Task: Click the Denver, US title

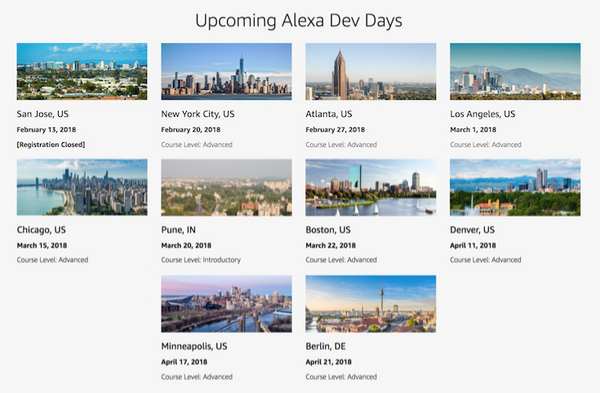Action: pos(472,230)
